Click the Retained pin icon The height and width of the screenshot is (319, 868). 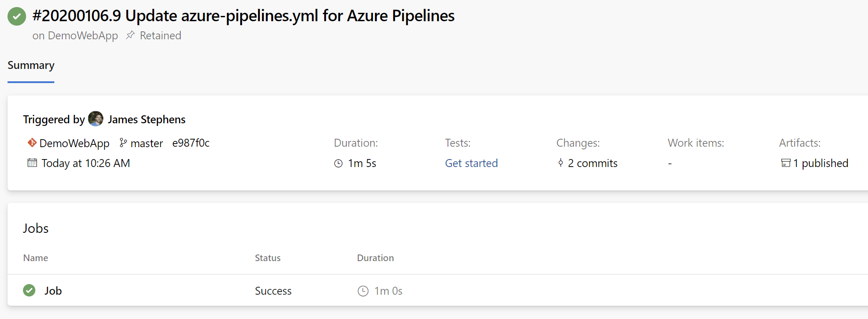point(130,35)
